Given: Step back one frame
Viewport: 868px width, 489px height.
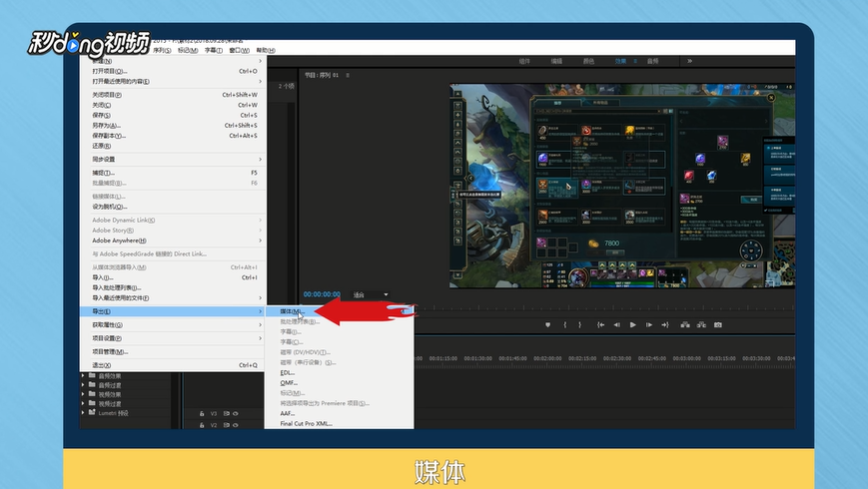Looking at the screenshot, I should pyautogui.click(x=616, y=324).
